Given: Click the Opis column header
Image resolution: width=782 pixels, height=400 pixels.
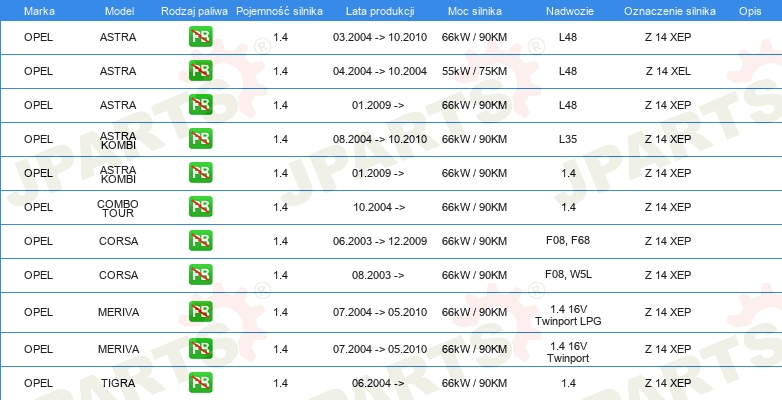Looking at the screenshot, I should click(750, 11).
